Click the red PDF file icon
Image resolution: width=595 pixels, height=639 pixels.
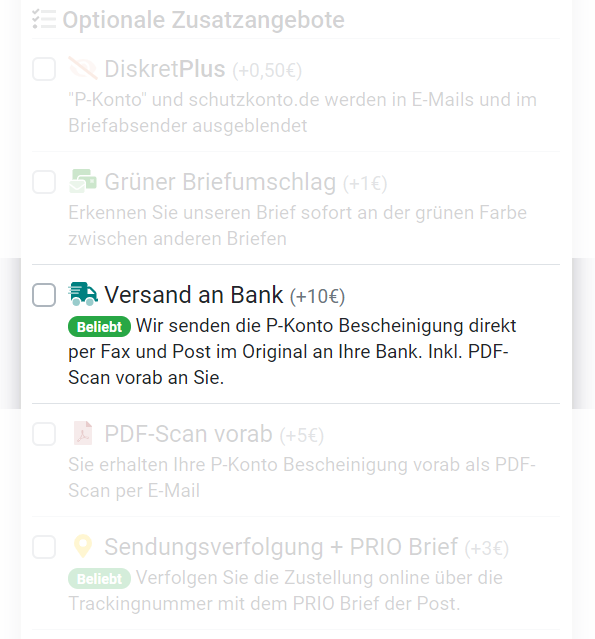click(x=83, y=433)
